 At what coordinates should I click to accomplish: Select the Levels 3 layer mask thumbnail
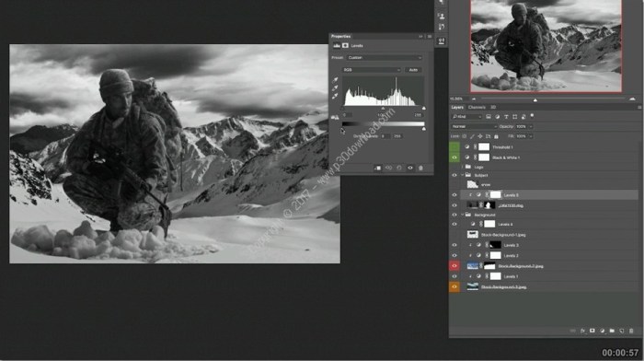pos(496,245)
